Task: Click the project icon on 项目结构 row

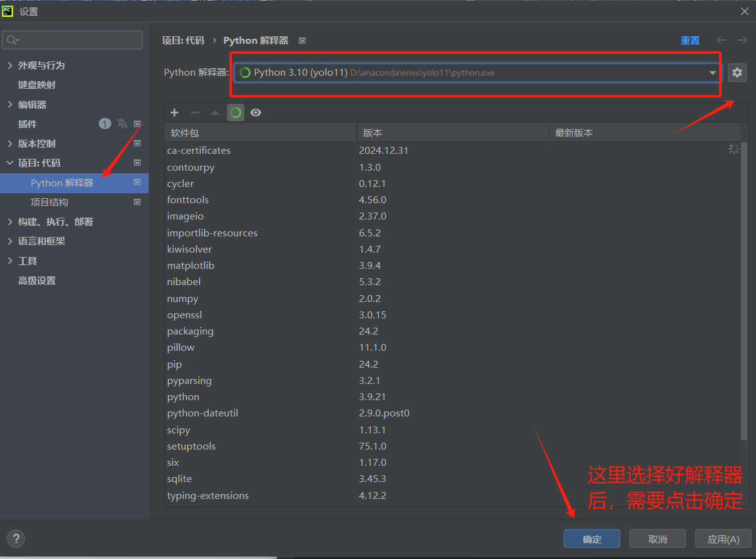Action: 137,202
